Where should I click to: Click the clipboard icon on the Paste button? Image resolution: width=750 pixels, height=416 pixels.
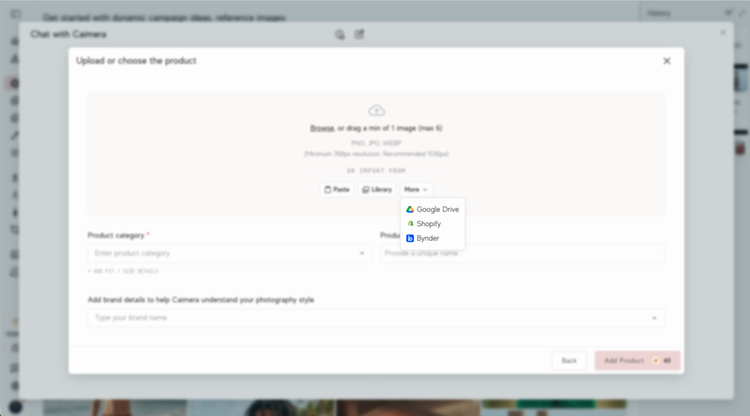328,189
